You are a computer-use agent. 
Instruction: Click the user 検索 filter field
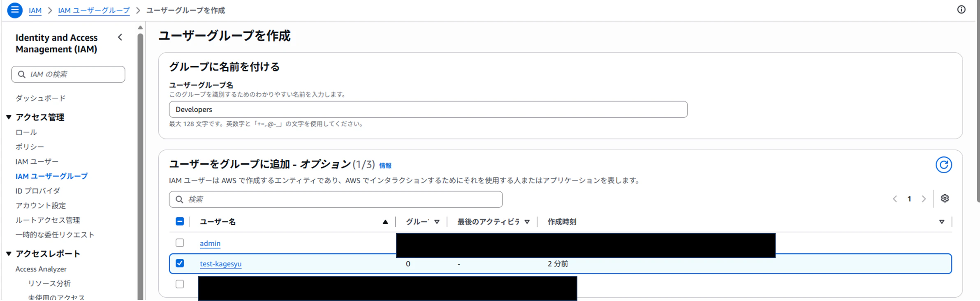click(x=336, y=199)
